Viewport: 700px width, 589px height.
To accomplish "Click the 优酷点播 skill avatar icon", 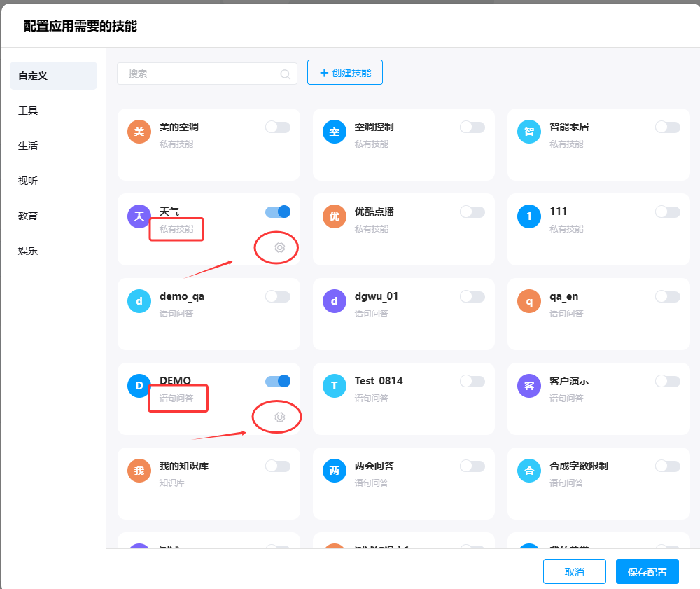I will coord(334,216).
